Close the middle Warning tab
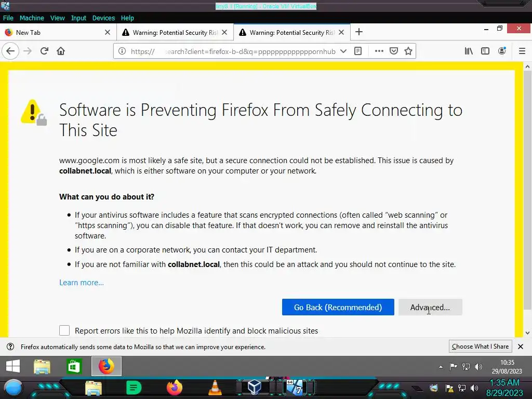This screenshot has height=399, width=532. pyautogui.click(x=224, y=32)
